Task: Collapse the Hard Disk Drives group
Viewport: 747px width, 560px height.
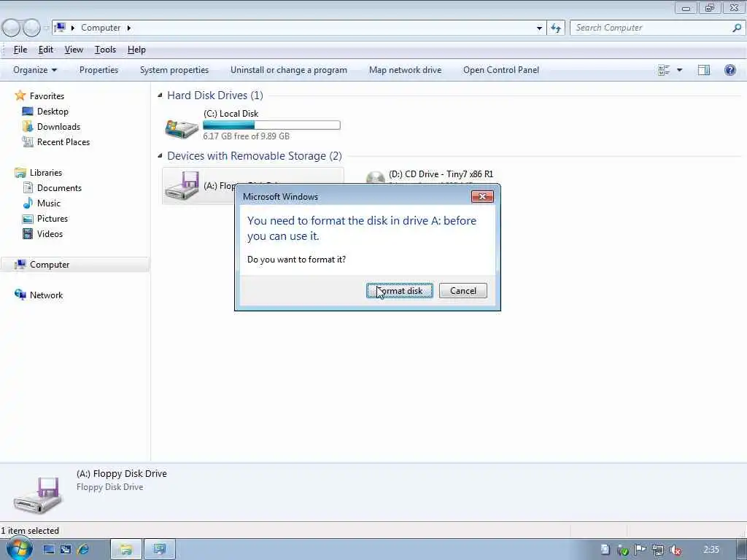Action: [160, 96]
